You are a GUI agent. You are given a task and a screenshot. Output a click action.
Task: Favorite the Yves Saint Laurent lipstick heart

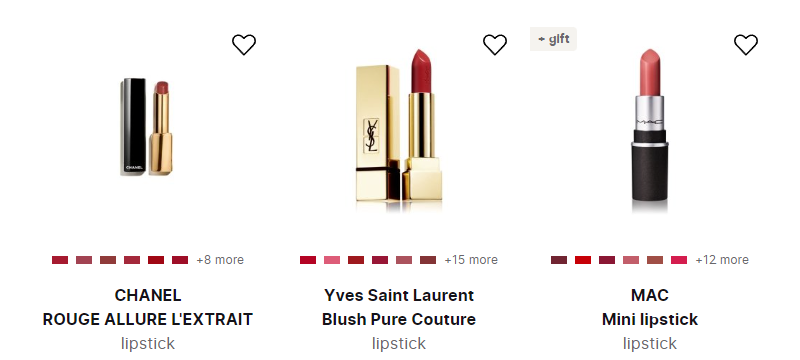tap(495, 44)
